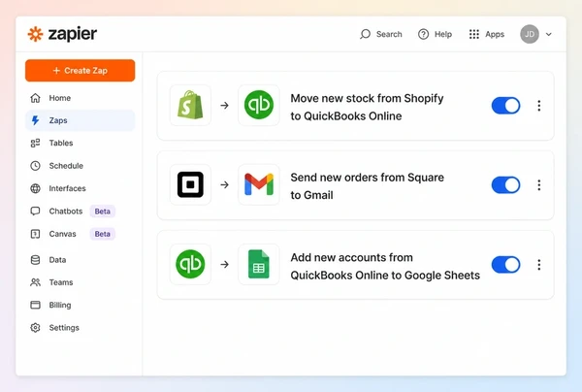Click the Settings gear icon
582x392 pixels.
[x=35, y=328]
